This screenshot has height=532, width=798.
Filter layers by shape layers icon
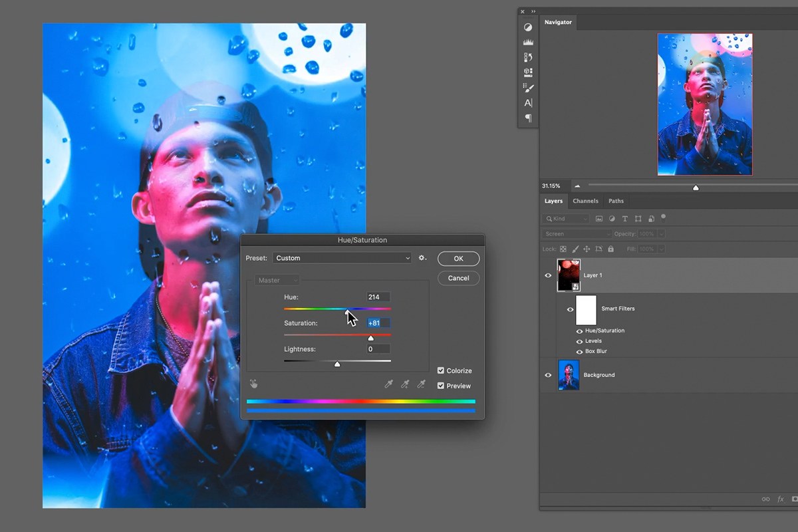[x=638, y=219]
